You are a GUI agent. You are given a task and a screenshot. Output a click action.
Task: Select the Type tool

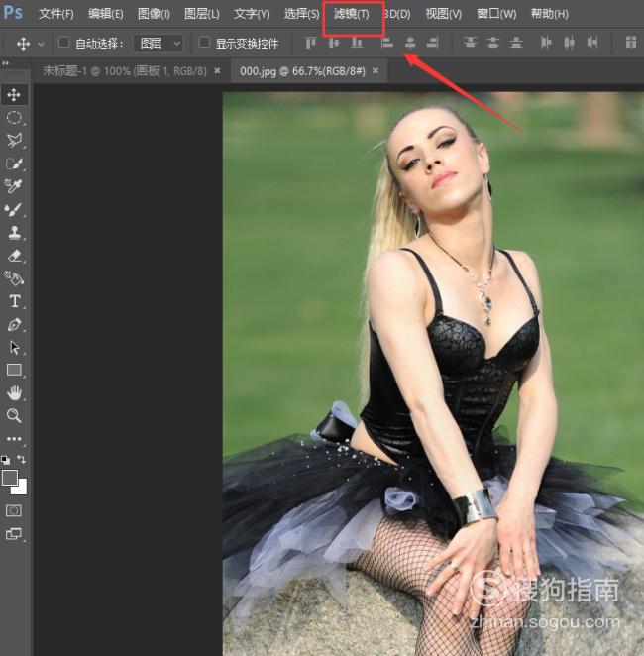tap(14, 301)
